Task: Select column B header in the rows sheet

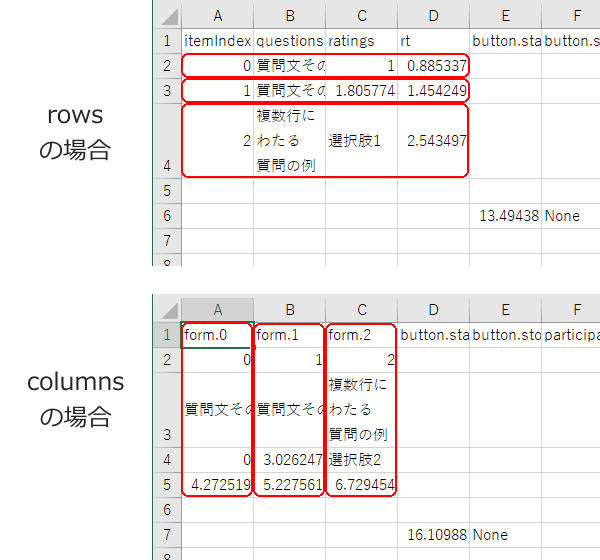Action: point(290,16)
